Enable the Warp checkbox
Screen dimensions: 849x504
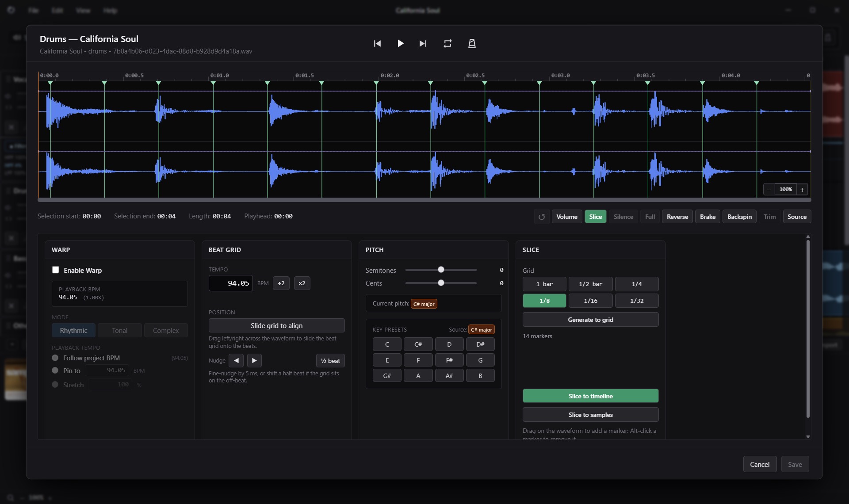(56, 270)
